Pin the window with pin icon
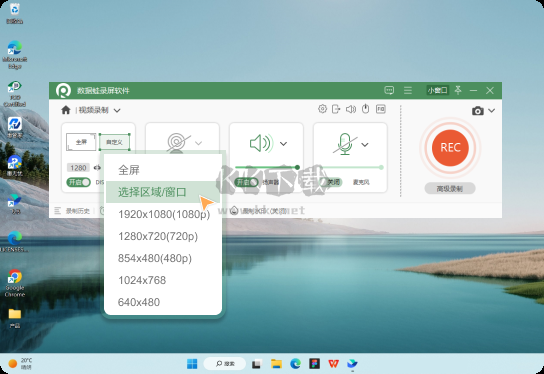This screenshot has height=374, width=544. (458, 90)
